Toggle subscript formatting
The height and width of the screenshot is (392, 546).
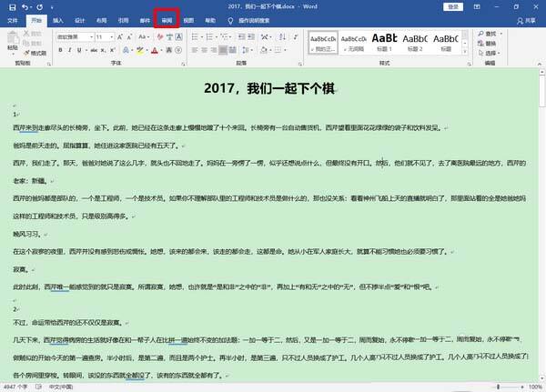coord(103,51)
